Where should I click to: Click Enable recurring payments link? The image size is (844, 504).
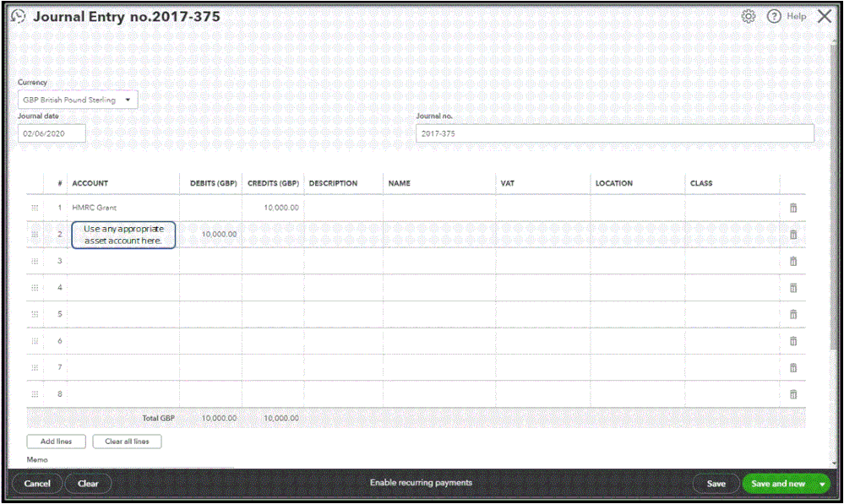421,483
